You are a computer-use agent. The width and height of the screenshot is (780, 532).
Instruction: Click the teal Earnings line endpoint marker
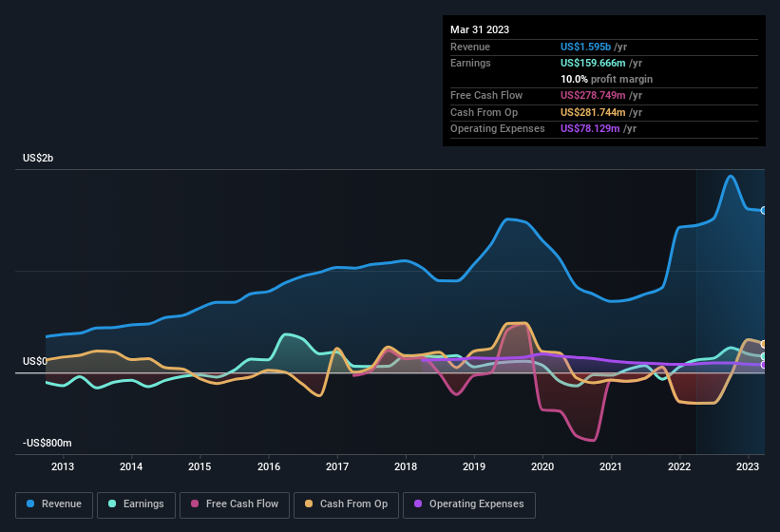[764, 356]
